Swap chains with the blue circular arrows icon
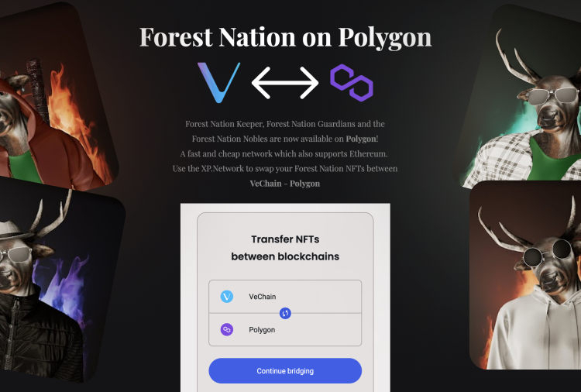This screenshot has width=581, height=392. tap(285, 314)
